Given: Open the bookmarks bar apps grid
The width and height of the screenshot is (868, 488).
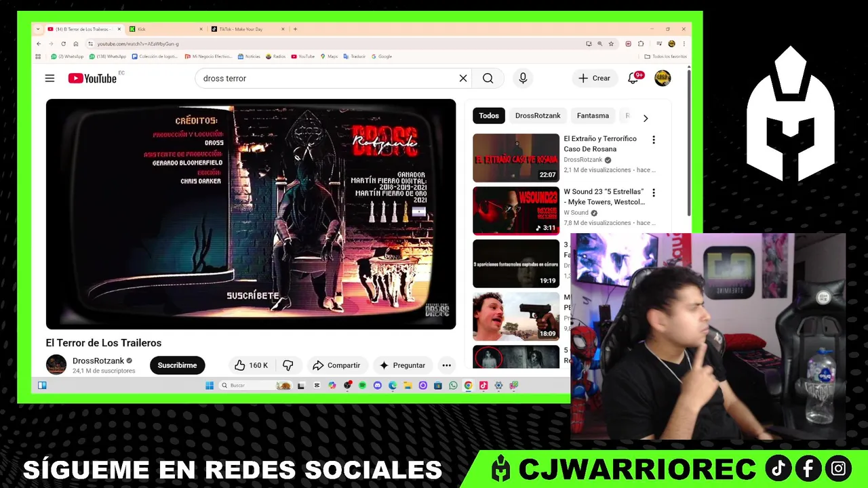Looking at the screenshot, I should [38, 57].
